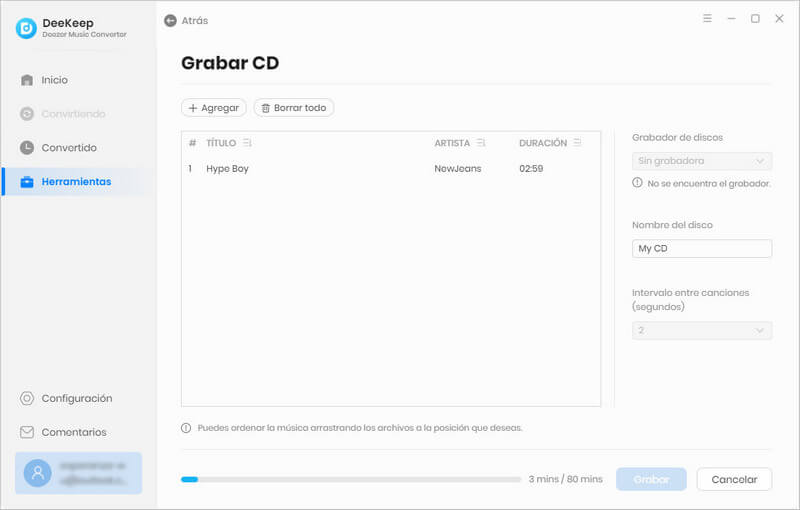Open the Sin grabadora dropdown

pyautogui.click(x=702, y=161)
